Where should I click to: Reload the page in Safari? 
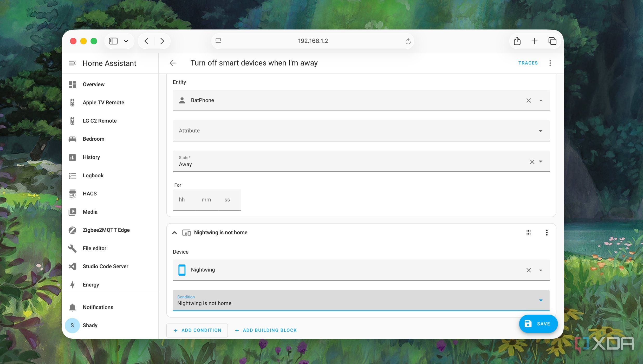pyautogui.click(x=408, y=41)
